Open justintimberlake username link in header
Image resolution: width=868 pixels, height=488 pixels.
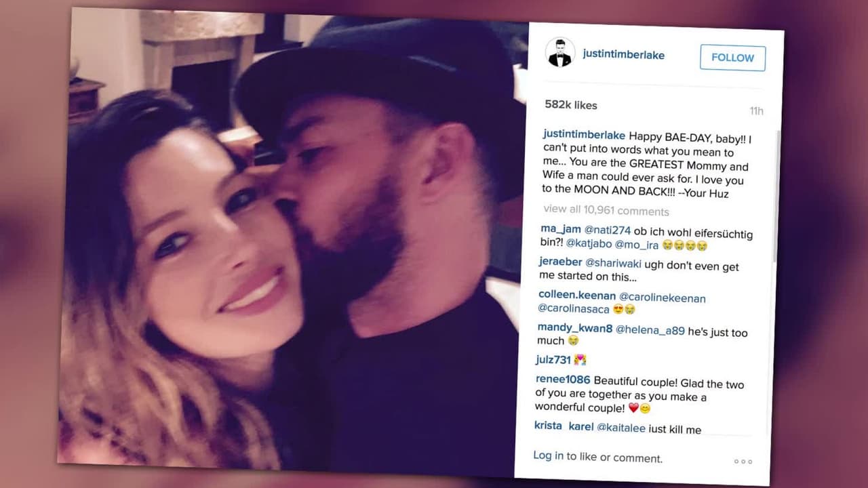coord(623,55)
